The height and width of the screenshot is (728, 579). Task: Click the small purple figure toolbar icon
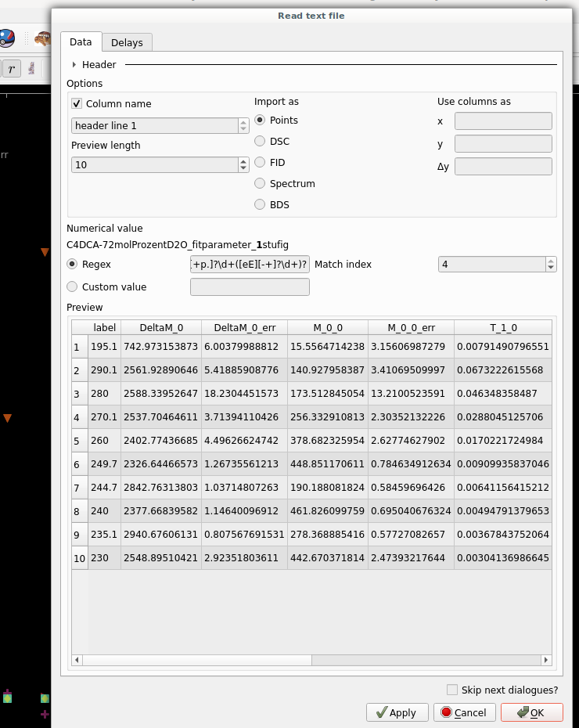(x=31, y=69)
